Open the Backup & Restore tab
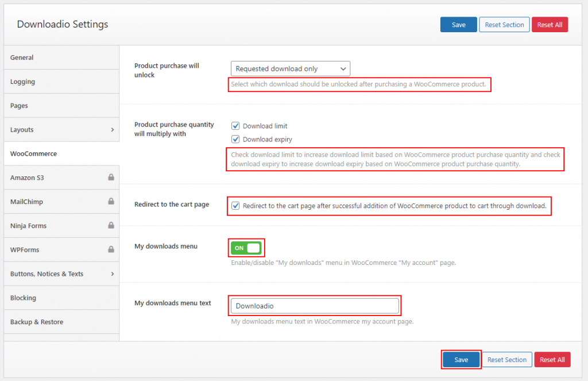This screenshot has height=381, width=588. [61, 322]
